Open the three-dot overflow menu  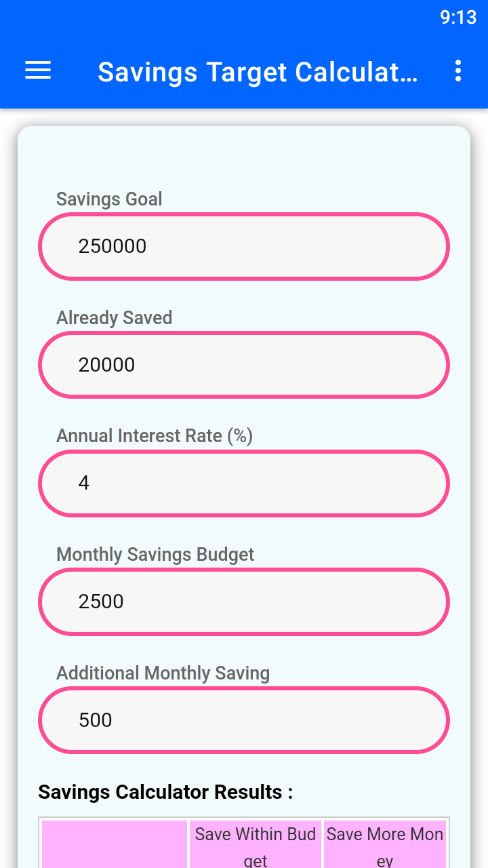(x=458, y=71)
